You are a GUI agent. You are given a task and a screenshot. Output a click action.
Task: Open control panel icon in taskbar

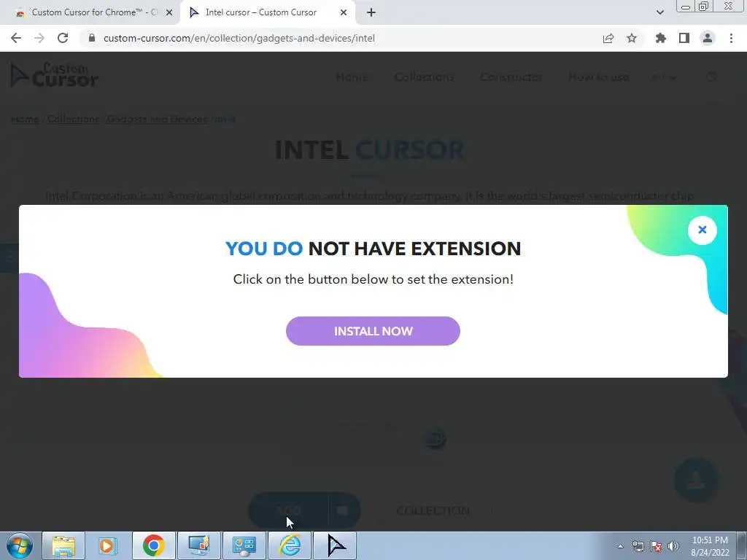point(244,545)
